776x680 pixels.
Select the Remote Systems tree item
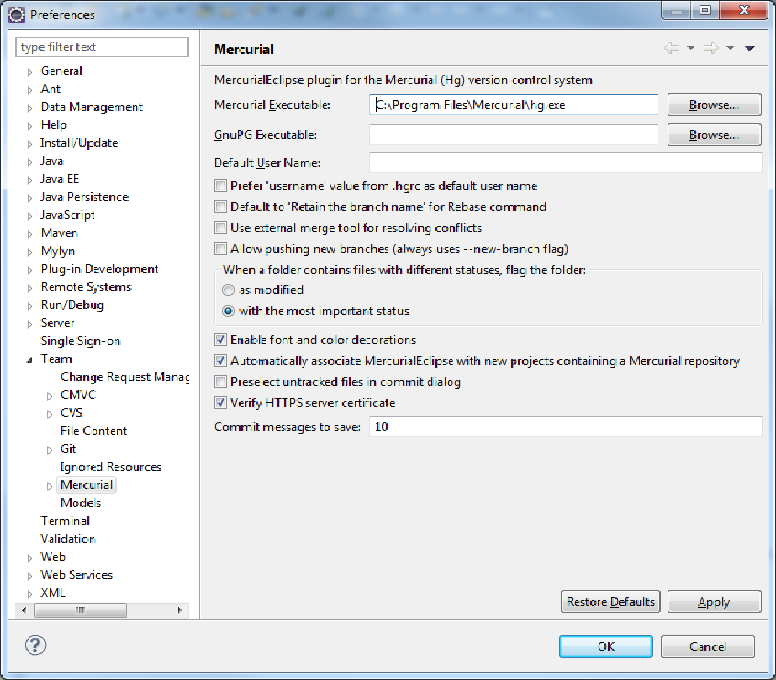click(86, 287)
